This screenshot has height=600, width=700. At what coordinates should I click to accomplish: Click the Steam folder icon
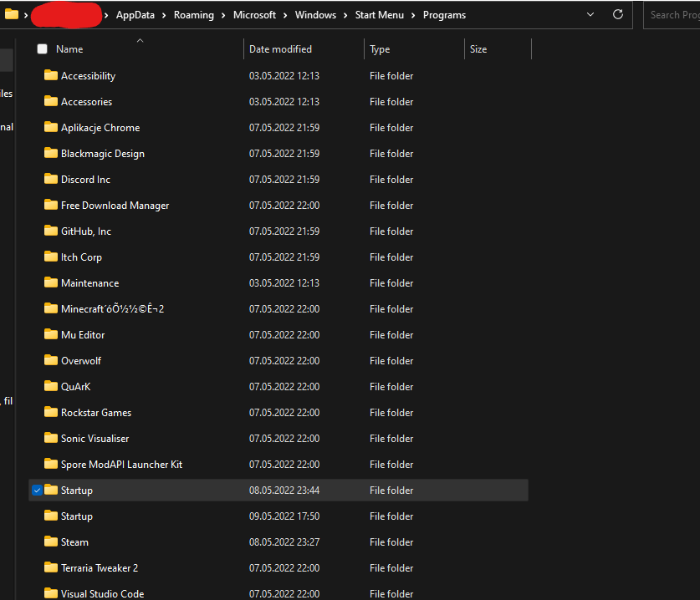[51, 542]
